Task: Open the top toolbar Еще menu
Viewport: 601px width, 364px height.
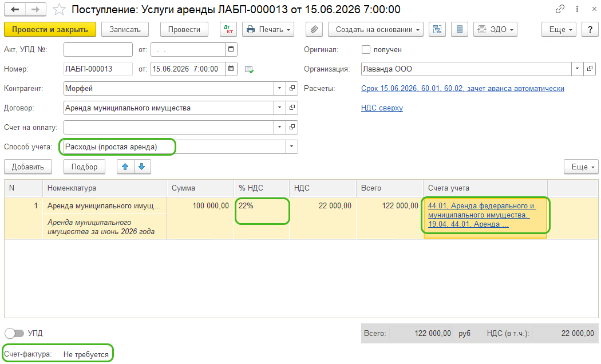Action: pos(559,30)
